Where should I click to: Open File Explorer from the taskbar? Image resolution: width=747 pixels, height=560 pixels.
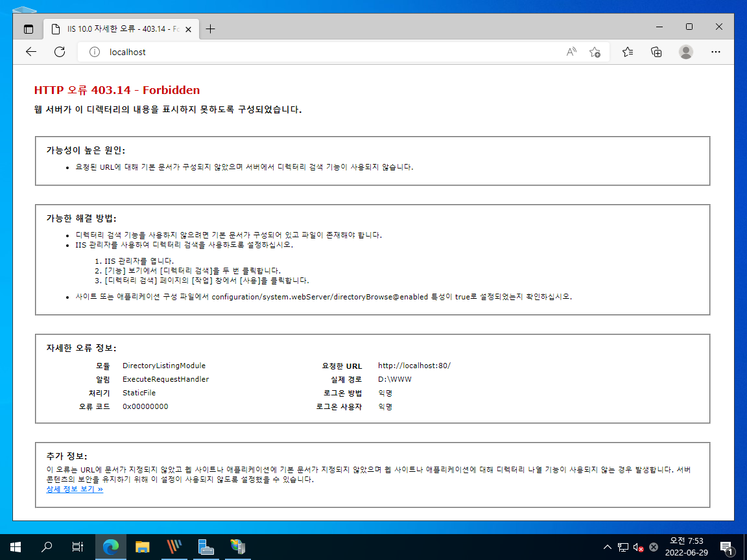143,547
